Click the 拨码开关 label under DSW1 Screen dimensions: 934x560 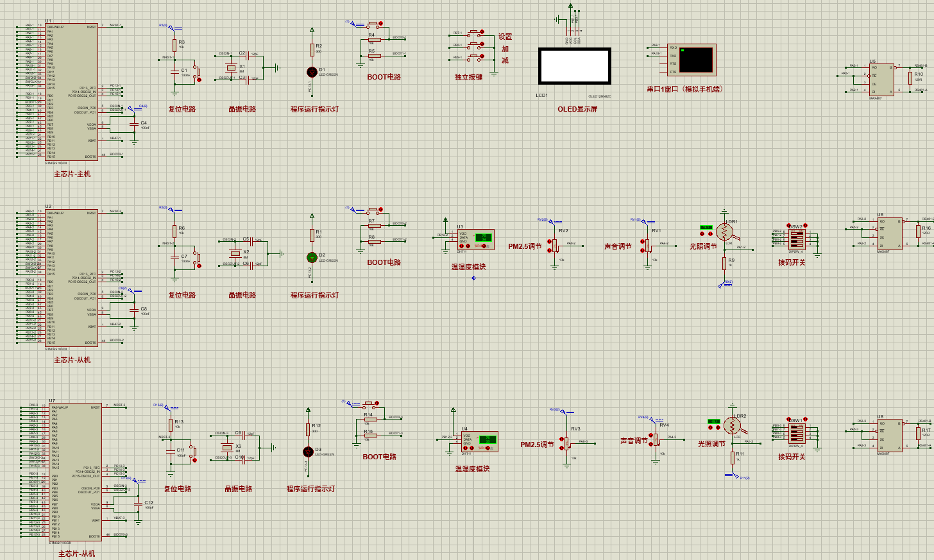[x=792, y=457]
